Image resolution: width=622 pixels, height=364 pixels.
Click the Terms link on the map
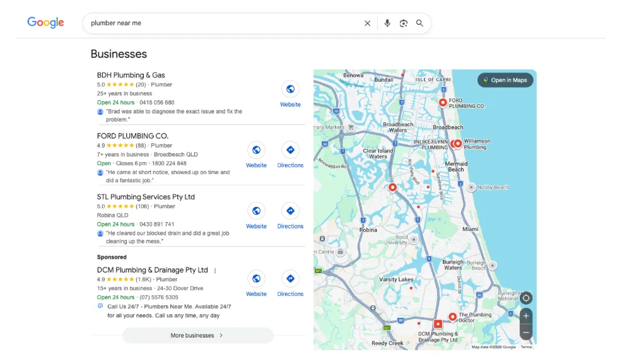pos(526,347)
